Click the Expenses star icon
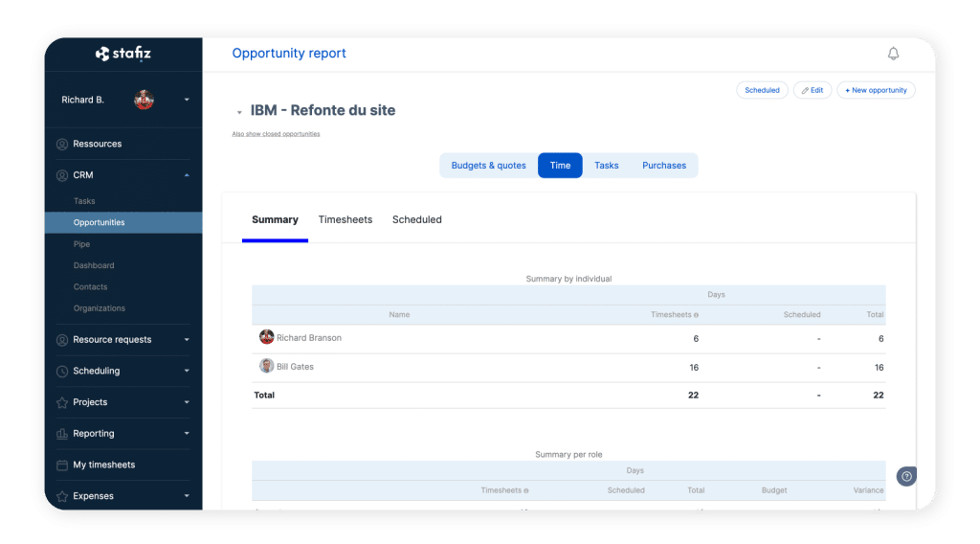This screenshot has width=980, height=544. (62, 496)
